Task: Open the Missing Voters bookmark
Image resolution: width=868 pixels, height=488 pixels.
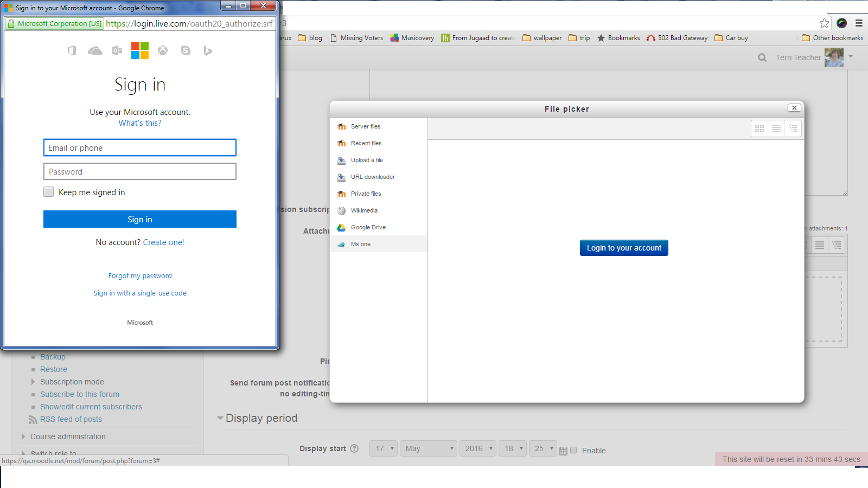Action: pyautogui.click(x=356, y=38)
